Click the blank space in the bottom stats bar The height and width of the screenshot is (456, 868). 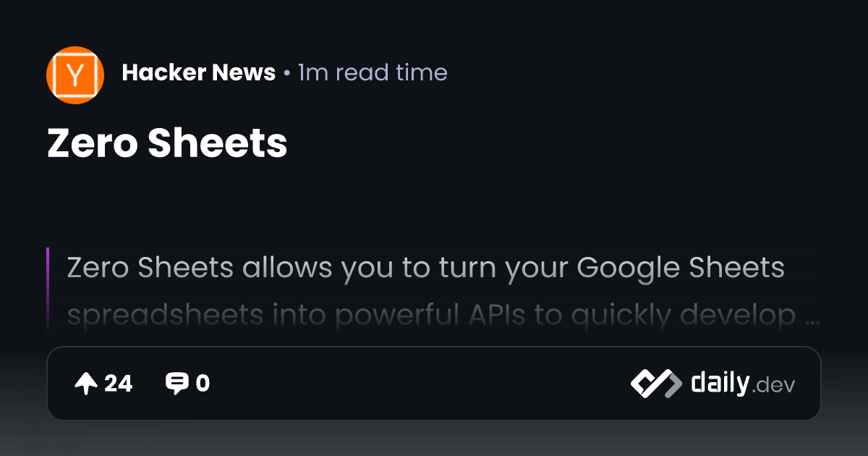coord(420,384)
